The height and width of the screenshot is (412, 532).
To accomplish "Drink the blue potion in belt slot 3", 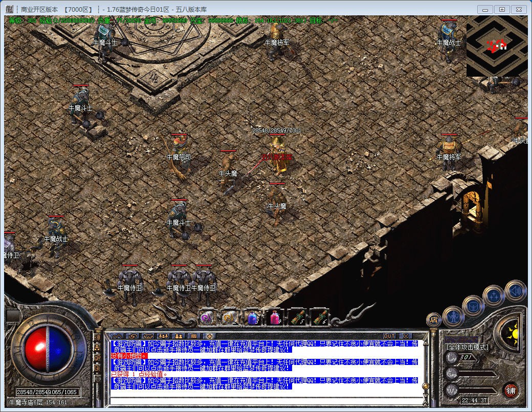I will (252, 318).
